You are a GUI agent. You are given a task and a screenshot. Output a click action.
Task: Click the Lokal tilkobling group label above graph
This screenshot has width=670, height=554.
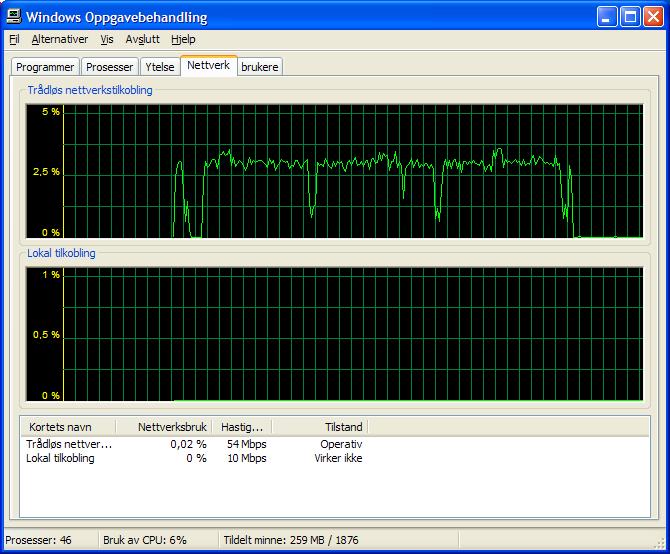point(61,253)
